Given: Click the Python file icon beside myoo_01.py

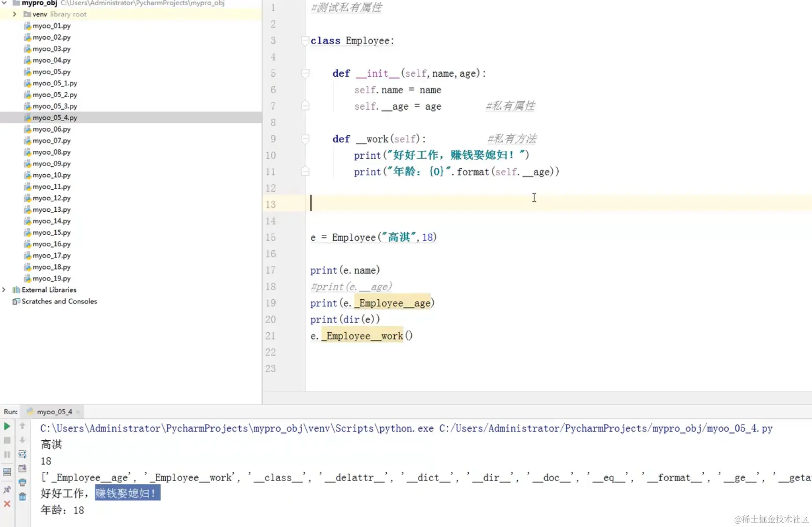Looking at the screenshot, I should click(x=28, y=26).
